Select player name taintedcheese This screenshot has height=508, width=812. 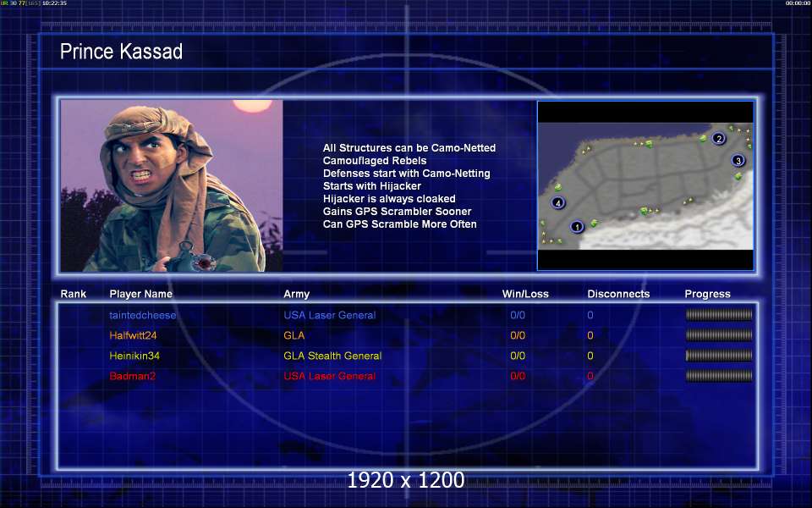pos(142,315)
